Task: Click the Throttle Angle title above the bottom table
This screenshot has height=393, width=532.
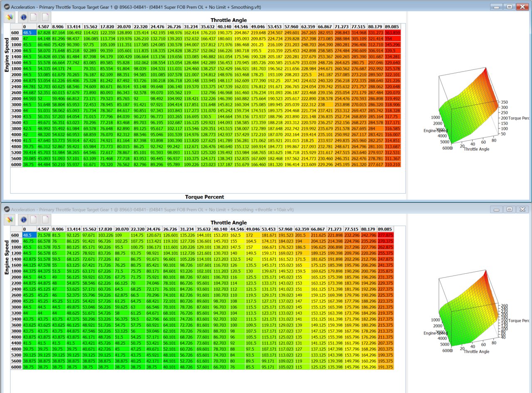Action: pos(228,223)
